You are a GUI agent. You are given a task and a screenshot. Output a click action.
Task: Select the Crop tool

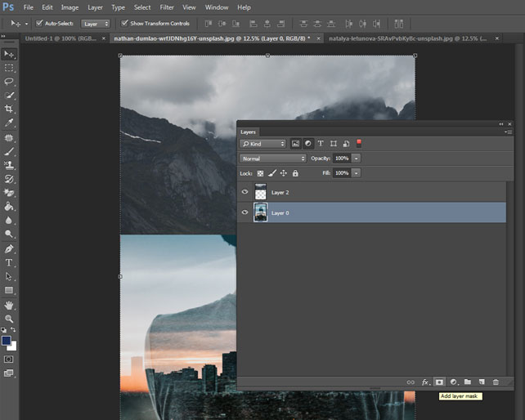coord(9,109)
